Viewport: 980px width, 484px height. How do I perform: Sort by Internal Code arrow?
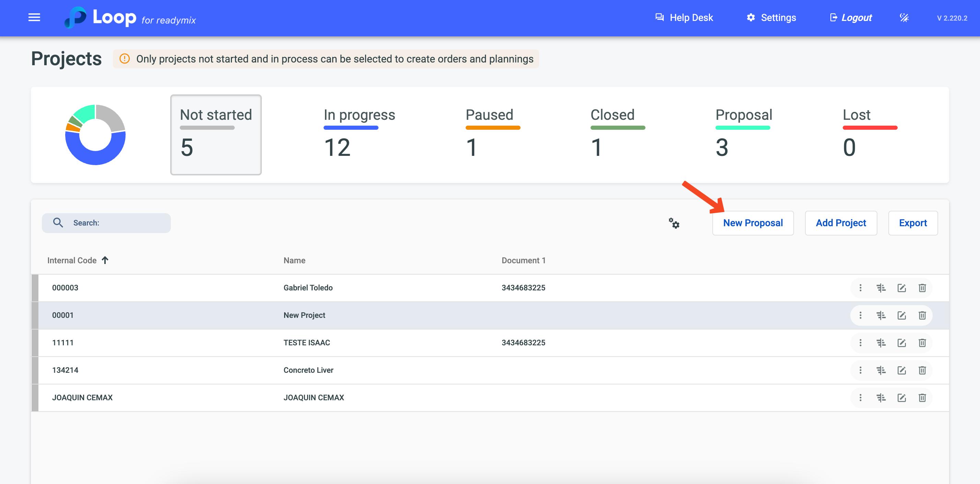coord(105,260)
